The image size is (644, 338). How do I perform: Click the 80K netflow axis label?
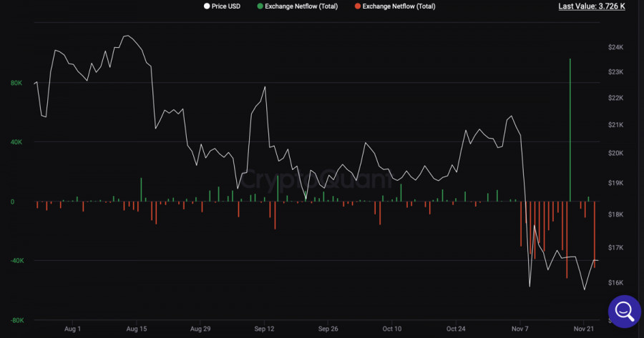click(x=16, y=83)
